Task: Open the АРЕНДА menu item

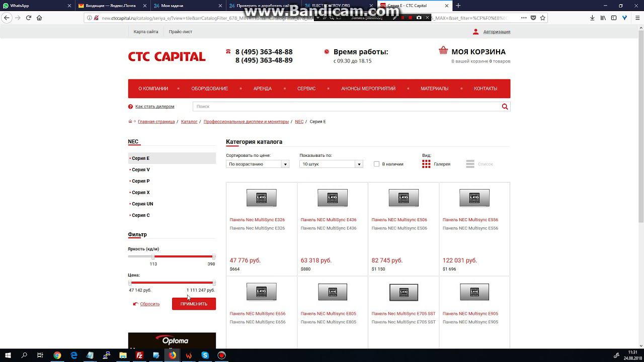Action: [262, 88]
